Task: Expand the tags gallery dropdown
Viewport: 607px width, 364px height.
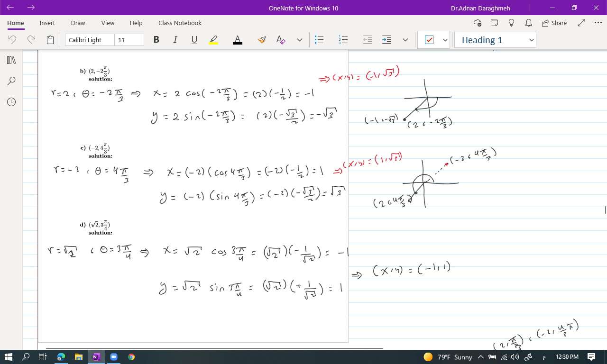Action: (445, 40)
